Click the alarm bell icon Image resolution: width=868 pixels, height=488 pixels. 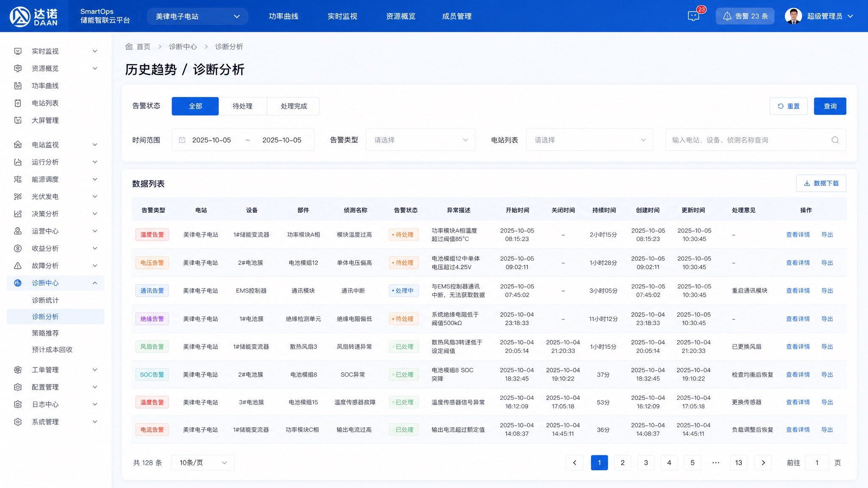[x=727, y=16]
